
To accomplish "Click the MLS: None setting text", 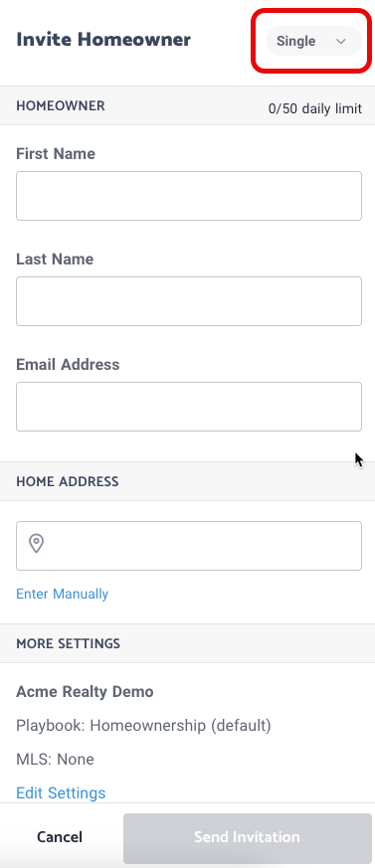I will coord(55,759).
